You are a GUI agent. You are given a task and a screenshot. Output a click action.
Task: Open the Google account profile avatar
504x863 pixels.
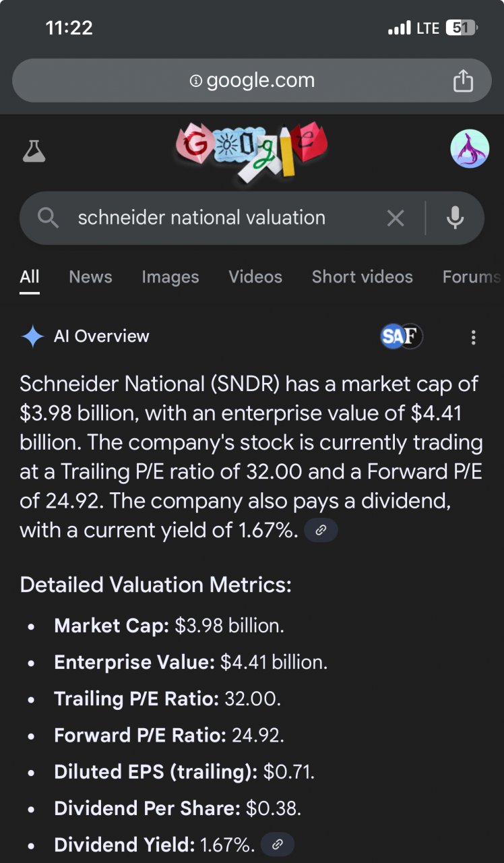coord(470,149)
